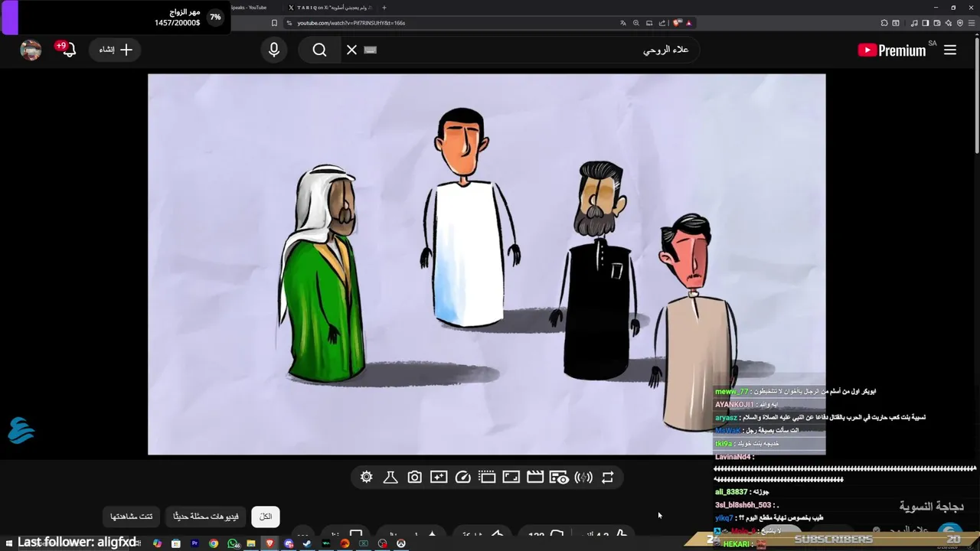Click the lightning broadcast icon
980x551 pixels.
click(583, 478)
